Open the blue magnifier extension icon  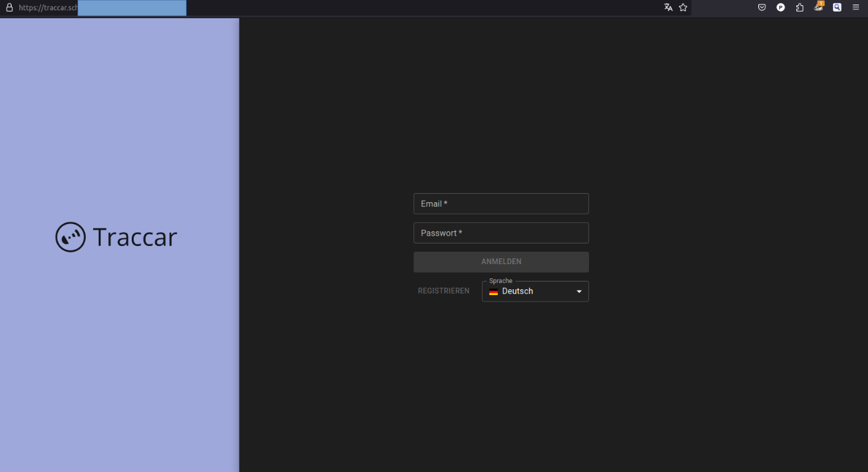tap(837, 8)
